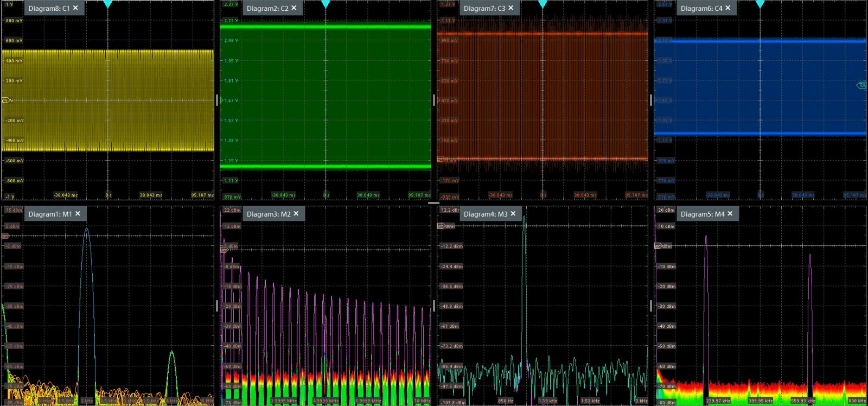The height and width of the screenshot is (406, 868).
Task: Grab the horizontal splitter between top and bottom rows
Action: (x=433, y=203)
